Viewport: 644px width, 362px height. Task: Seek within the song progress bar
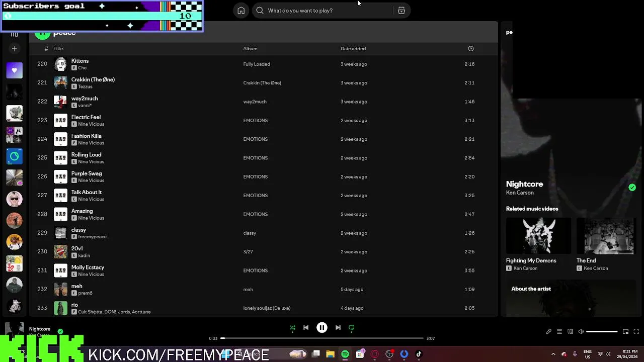pyautogui.click(x=322, y=338)
